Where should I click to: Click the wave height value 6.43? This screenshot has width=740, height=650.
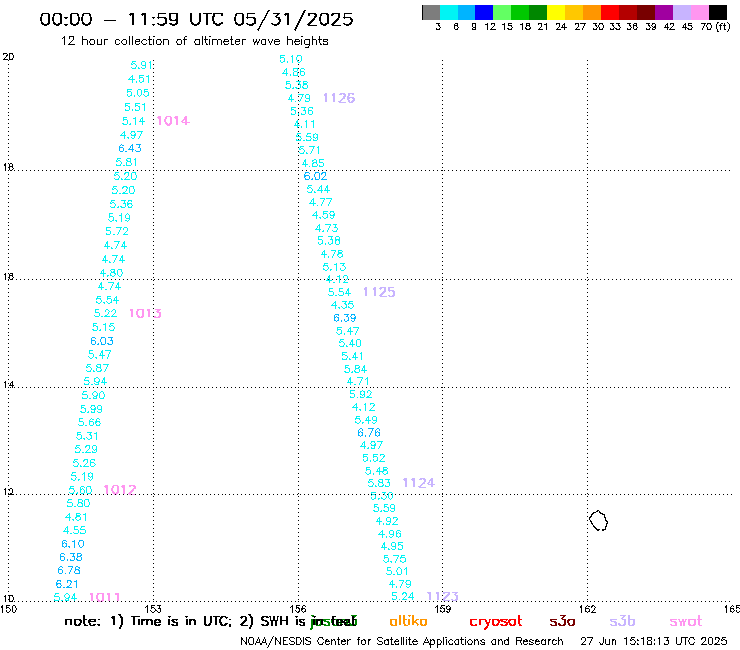[x=130, y=148]
